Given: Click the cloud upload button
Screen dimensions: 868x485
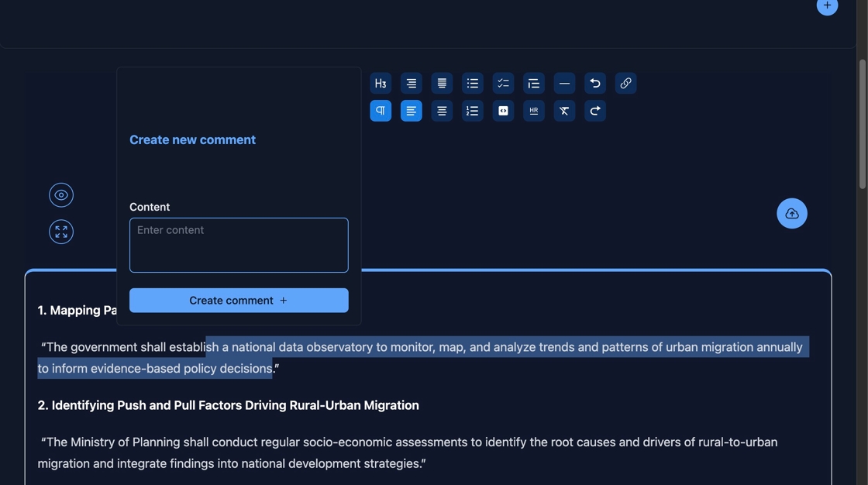Looking at the screenshot, I should (x=791, y=214).
